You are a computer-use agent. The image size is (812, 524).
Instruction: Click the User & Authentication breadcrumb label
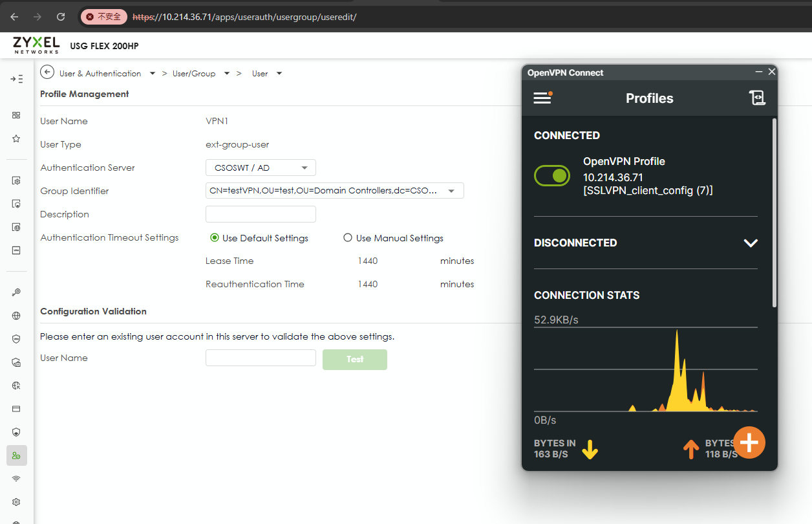100,74
